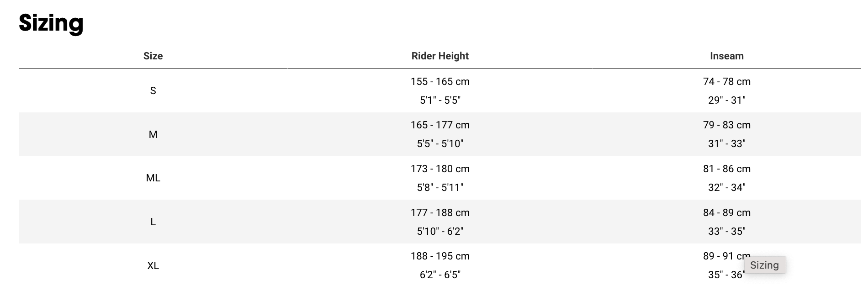This screenshot has height=307, width=868.
Task: Click the Inseam column header
Action: click(x=726, y=56)
